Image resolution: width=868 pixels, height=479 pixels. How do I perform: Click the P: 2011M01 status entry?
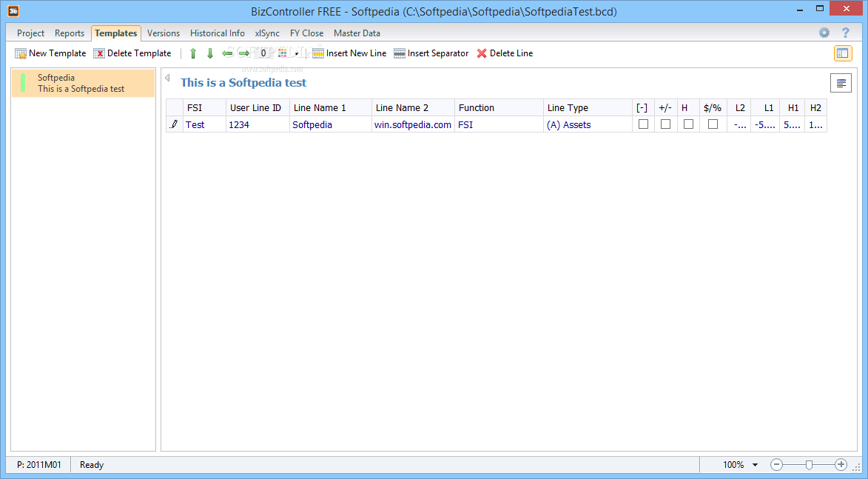pos(38,465)
